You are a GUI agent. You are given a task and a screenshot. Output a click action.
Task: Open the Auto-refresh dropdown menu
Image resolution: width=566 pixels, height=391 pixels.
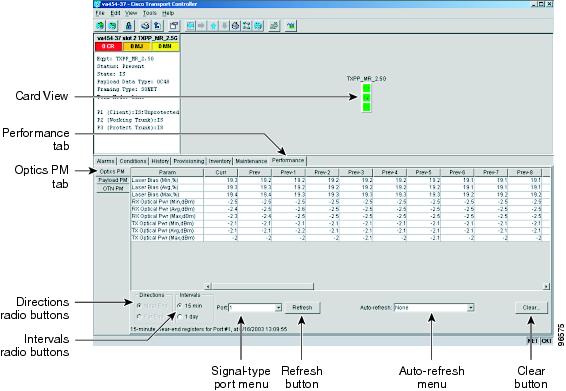(x=470, y=308)
